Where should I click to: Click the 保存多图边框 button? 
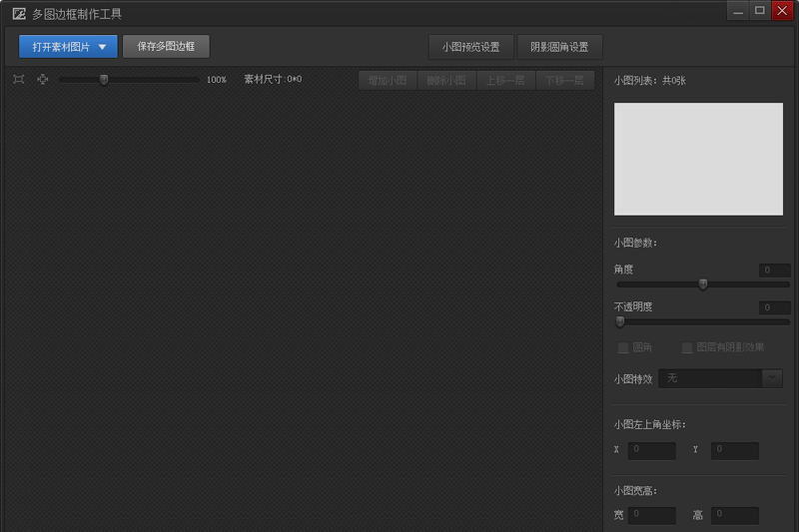pos(166,46)
